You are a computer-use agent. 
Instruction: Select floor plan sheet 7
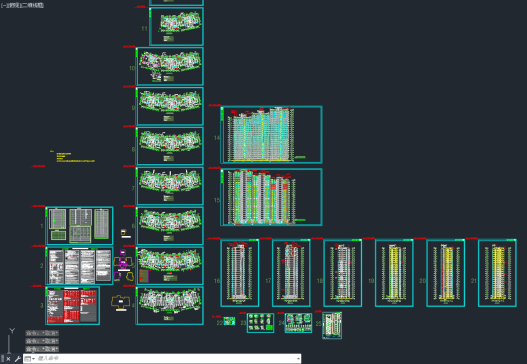tap(170, 186)
